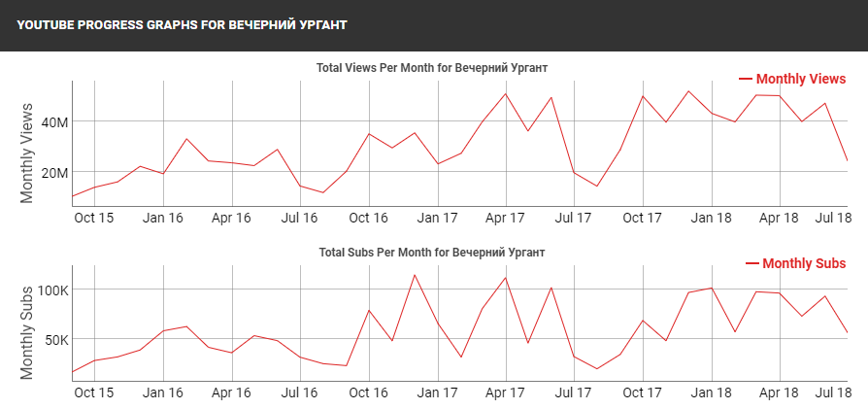Click Apr 16 label under subs chart
Image resolution: width=868 pixels, height=409 pixels.
tap(231, 392)
